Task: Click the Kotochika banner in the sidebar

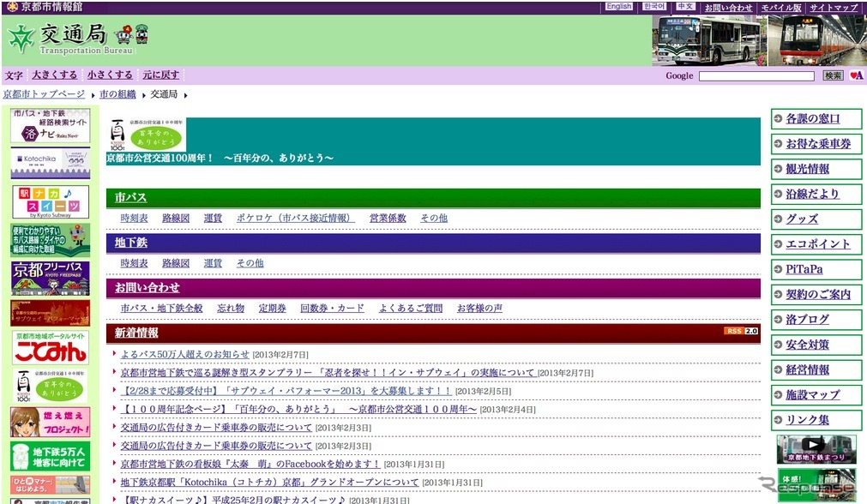Action: point(50,165)
